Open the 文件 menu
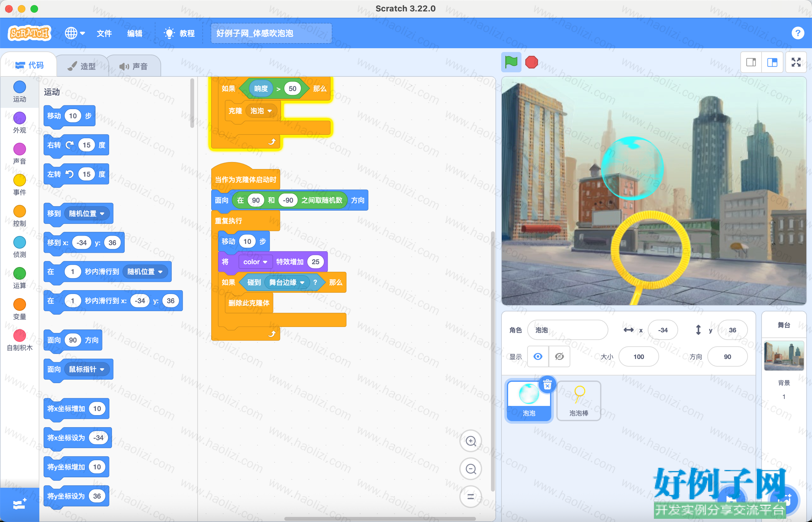 (x=104, y=33)
